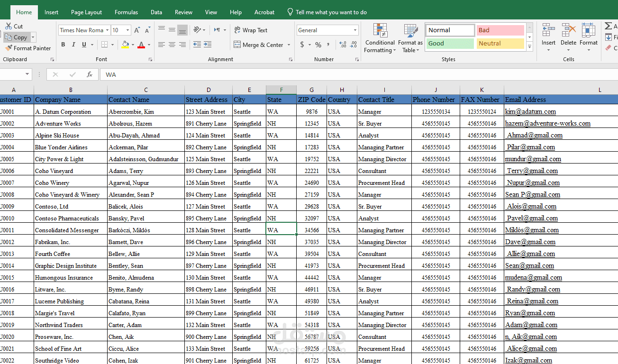
Task: Apply the yellow Fill Color bucket
Action: pyautogui.click(x=125, y=45)
